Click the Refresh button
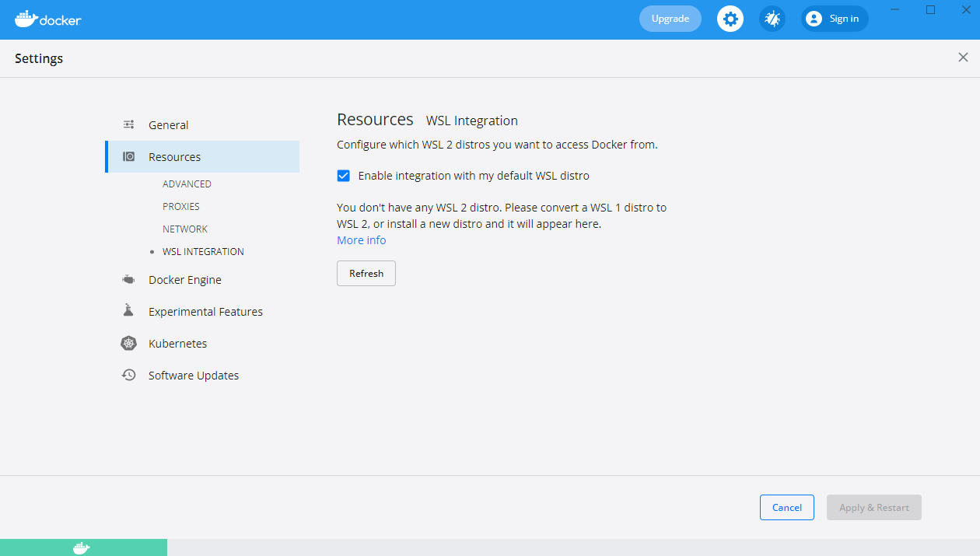 pyautogui.click(x=366, y=274)
